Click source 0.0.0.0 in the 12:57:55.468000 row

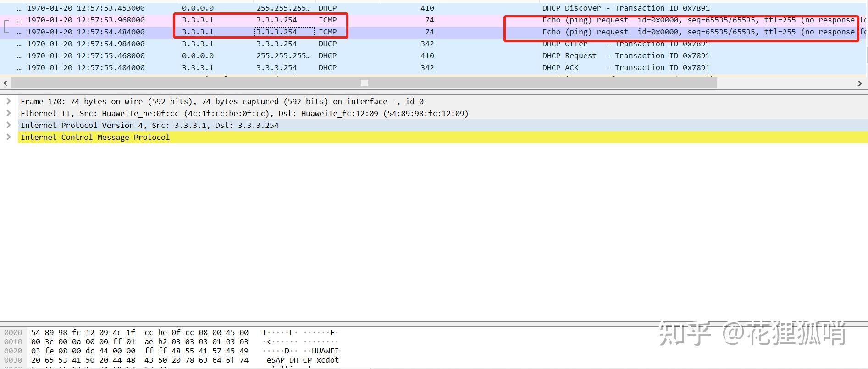pos(198,55)
